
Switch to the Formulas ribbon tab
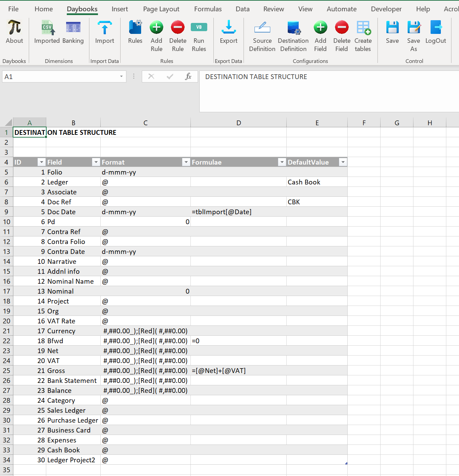click(x=208, y=9)
